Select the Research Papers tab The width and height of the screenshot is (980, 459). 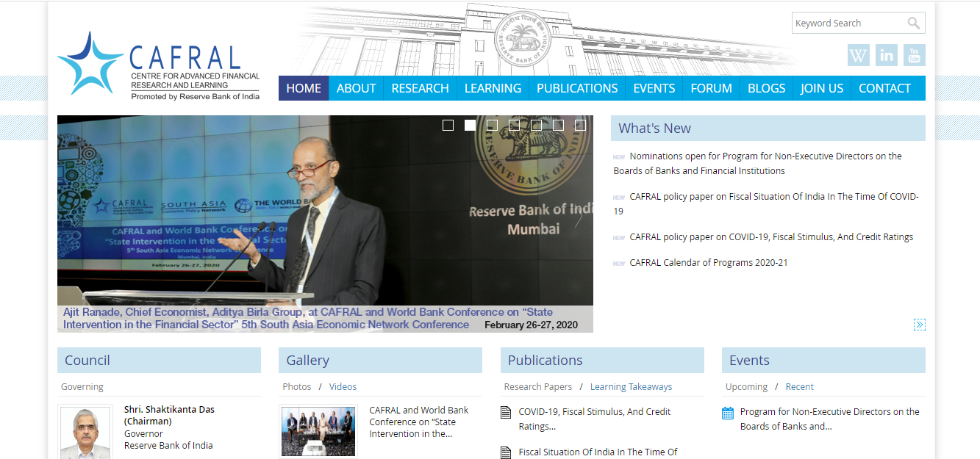point(538,386)
